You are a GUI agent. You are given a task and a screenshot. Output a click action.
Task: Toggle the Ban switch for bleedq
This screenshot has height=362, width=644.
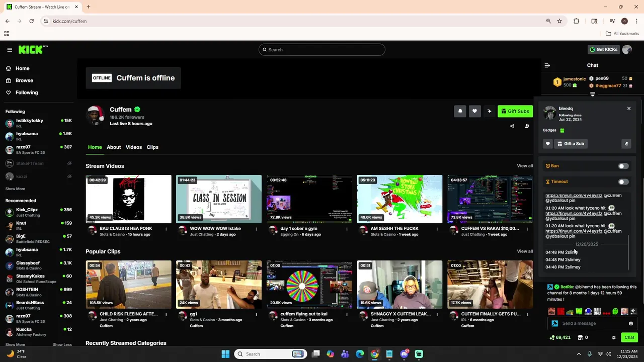pos(623,166)
